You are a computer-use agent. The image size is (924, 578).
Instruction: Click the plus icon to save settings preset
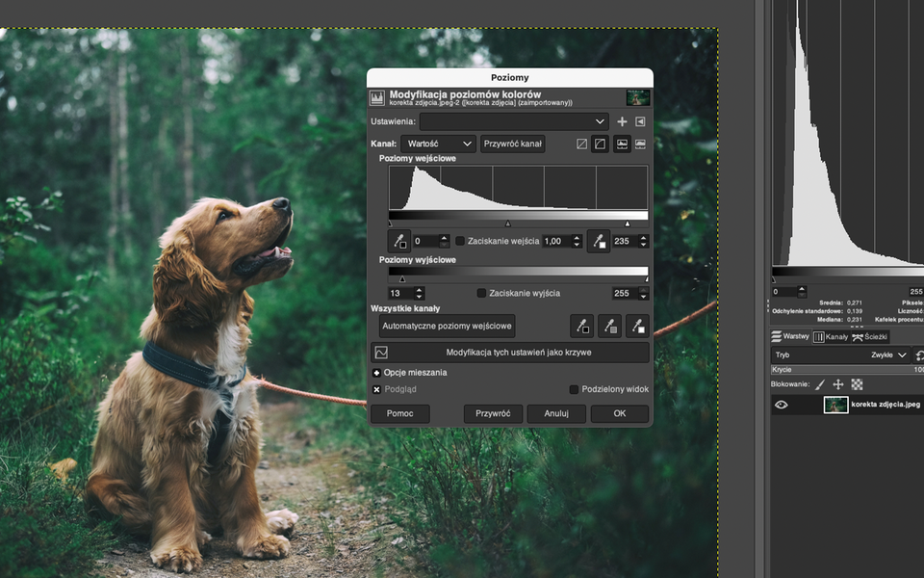[x=622, y=121]
